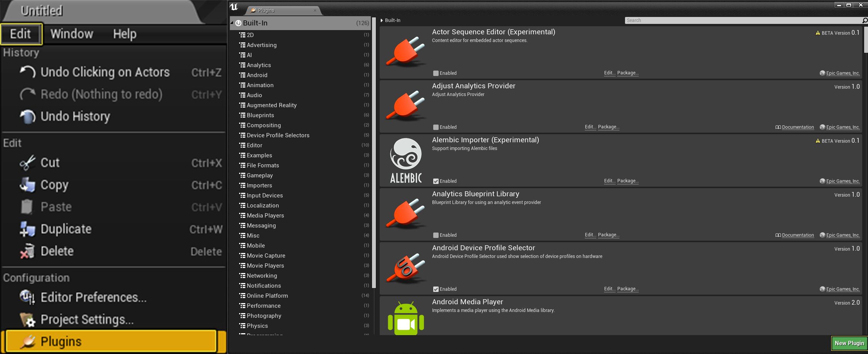Enable the Actor Sequence Editor plugin
The image size is (868, 354).
436,73
